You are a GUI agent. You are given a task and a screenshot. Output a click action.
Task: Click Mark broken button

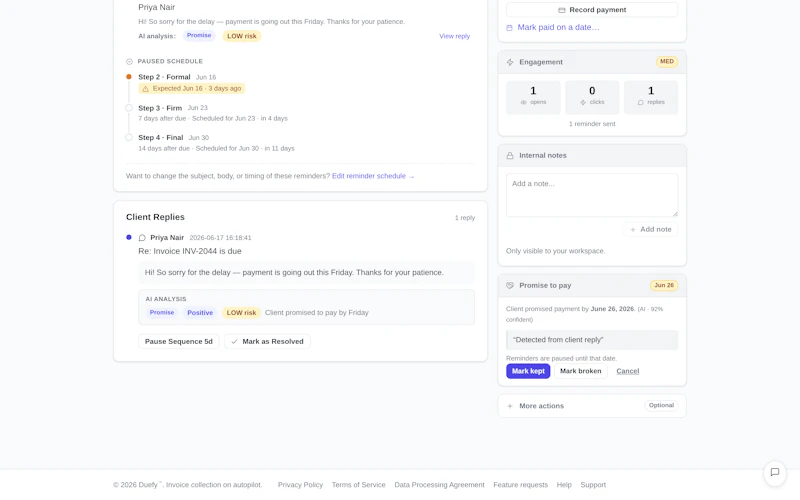coord(581,371)
